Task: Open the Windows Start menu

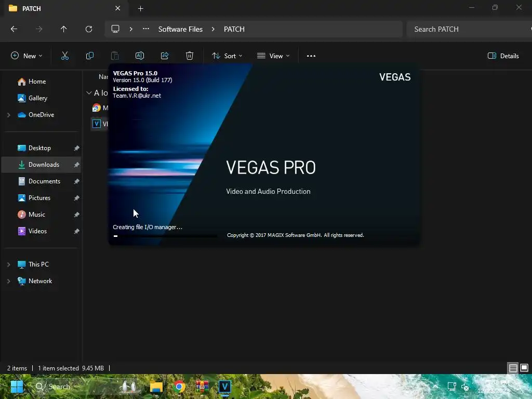Action: point(17,387)
